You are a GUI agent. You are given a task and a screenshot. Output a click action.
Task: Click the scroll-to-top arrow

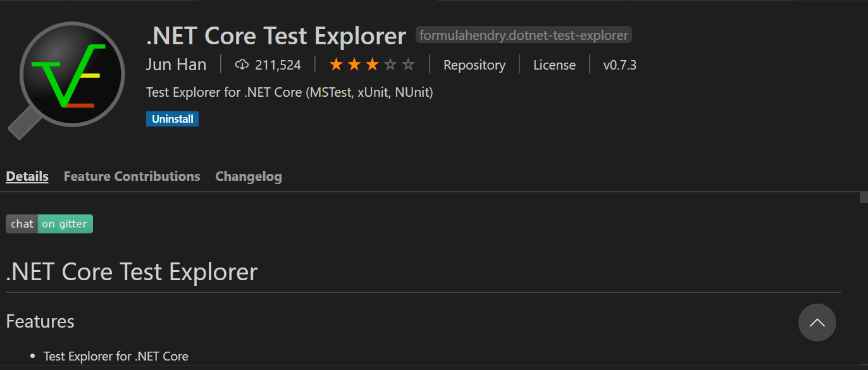[x=817, y=323]
